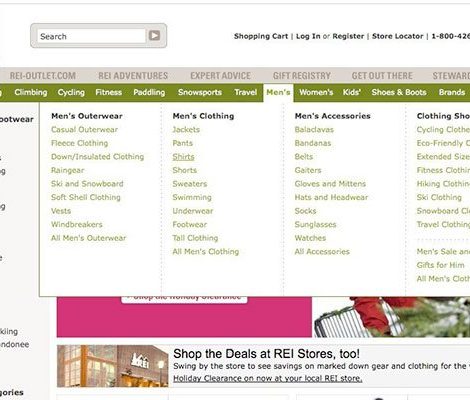Open the Gift Registry tab
The height and width of the screenshot is (400, 470).
(x=302, y=76)
